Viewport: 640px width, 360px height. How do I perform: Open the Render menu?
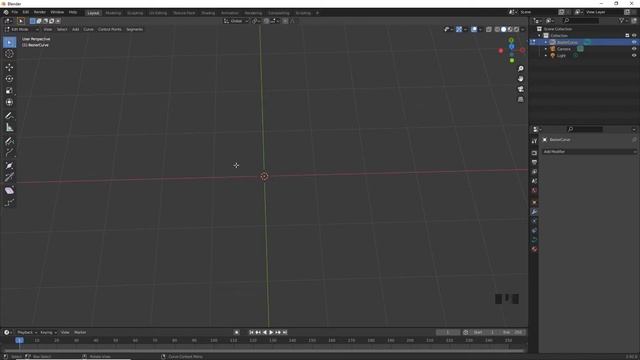click(x=40, y=12)
